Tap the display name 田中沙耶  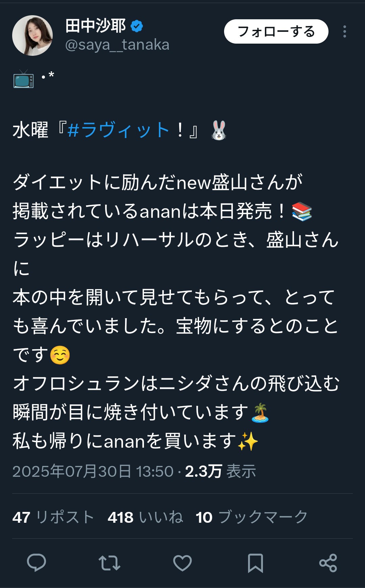click(96, 26)
